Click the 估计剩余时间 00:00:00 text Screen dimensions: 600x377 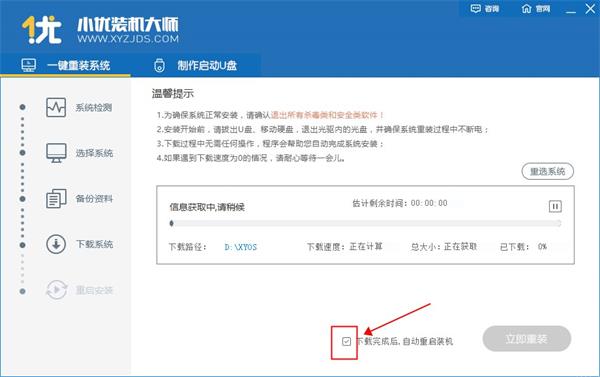(399, 203)
